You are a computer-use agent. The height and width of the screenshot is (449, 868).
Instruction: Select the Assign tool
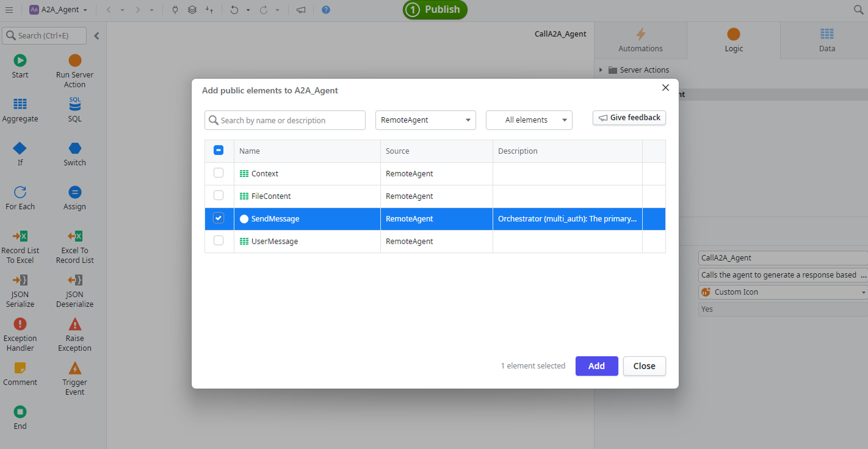coord(74,198)
